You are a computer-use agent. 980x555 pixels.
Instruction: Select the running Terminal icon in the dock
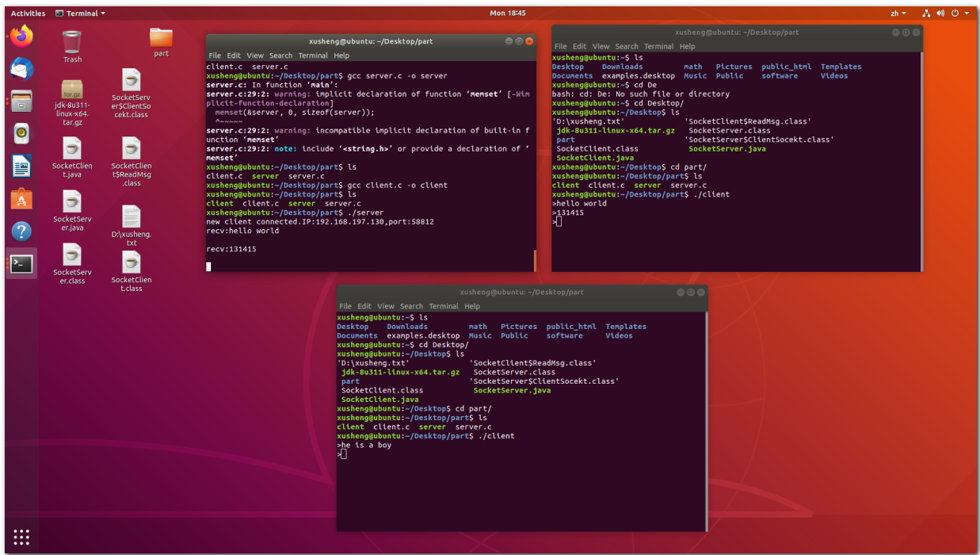(x=21, y=262)
